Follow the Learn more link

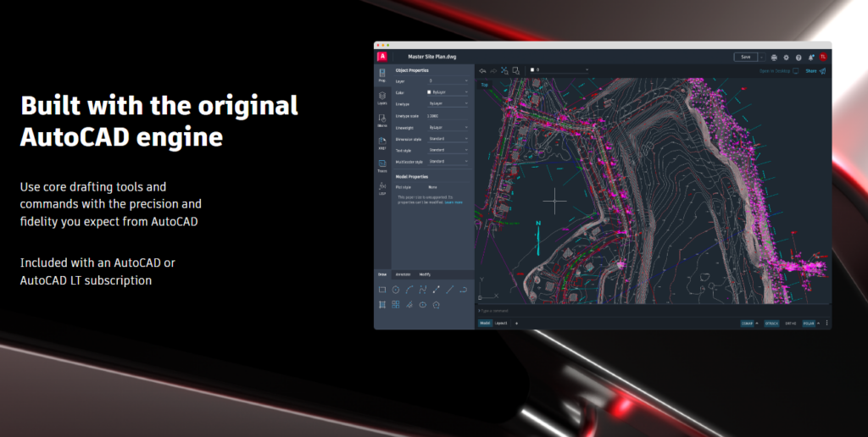(x=453, y=202)
